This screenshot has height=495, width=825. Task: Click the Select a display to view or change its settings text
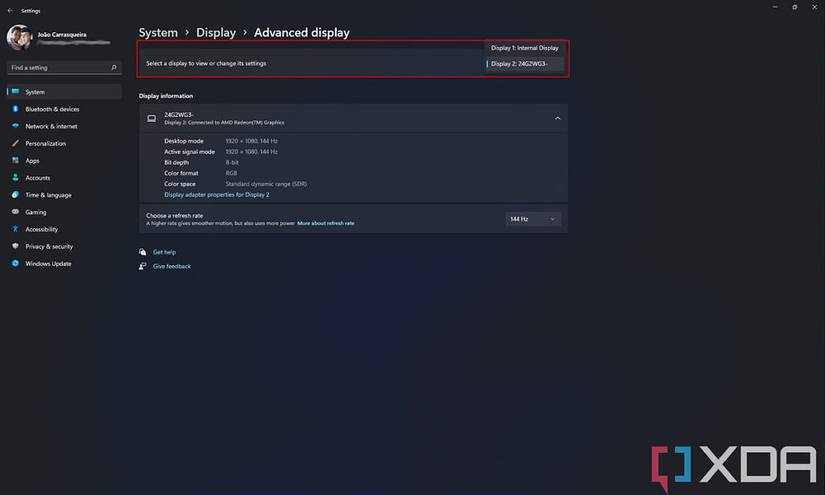pos(206,63)
